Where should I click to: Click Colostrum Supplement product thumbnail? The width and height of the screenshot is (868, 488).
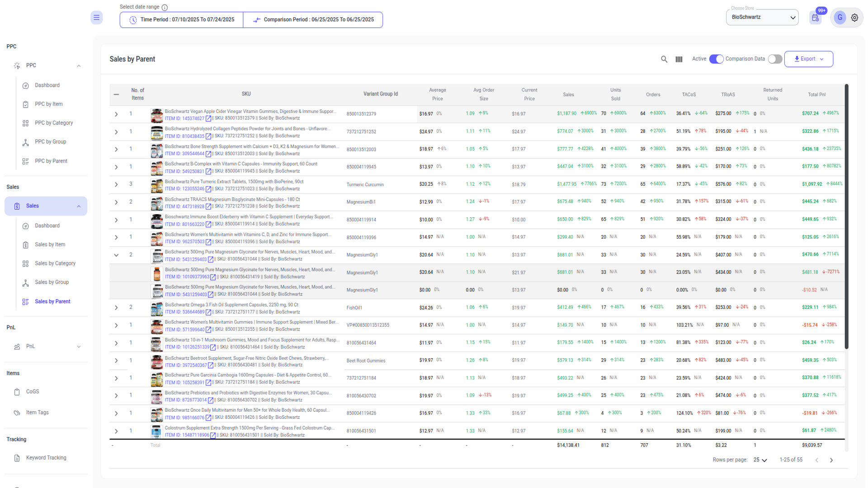(156, 432)
